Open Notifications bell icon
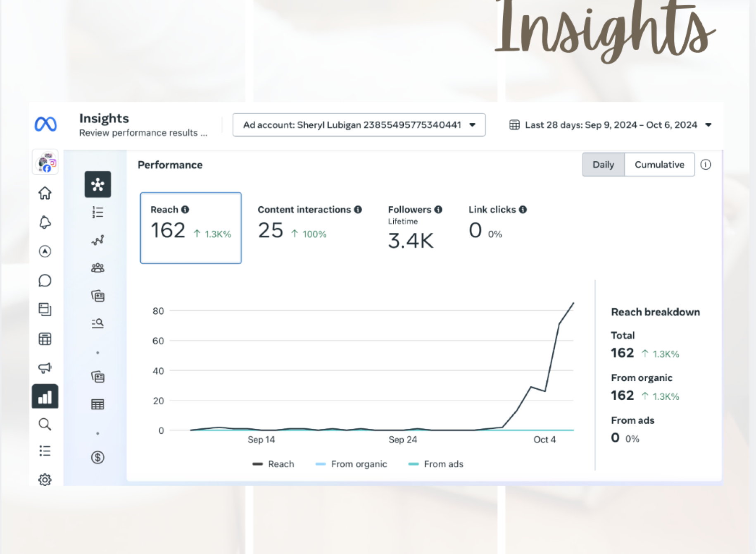The width and height of the screenshot is (756, 554). [x=45, y=222]
